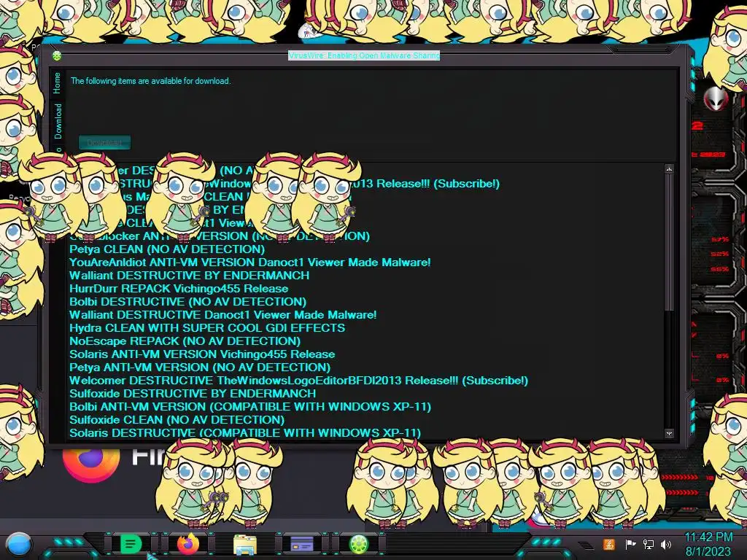This screenshot has width=747, height=560.
Task: Switch to the vertical Download tab
Action: 58,121
